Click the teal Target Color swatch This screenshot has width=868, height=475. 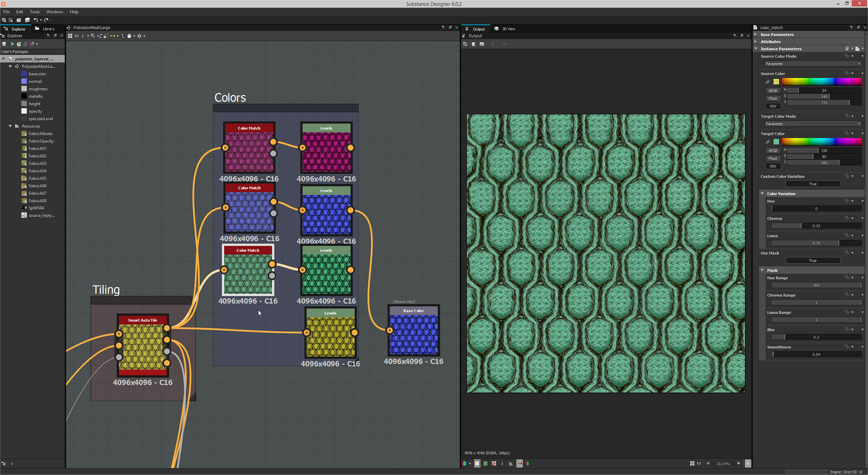tap(776, 142)
